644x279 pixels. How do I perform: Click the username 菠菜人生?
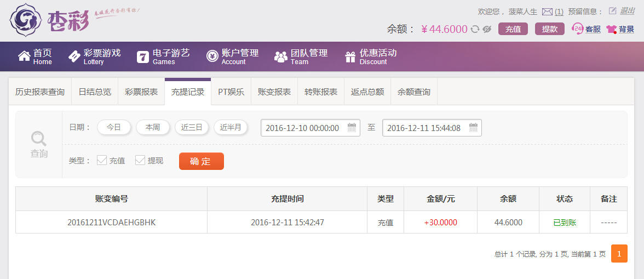[523, 12]
